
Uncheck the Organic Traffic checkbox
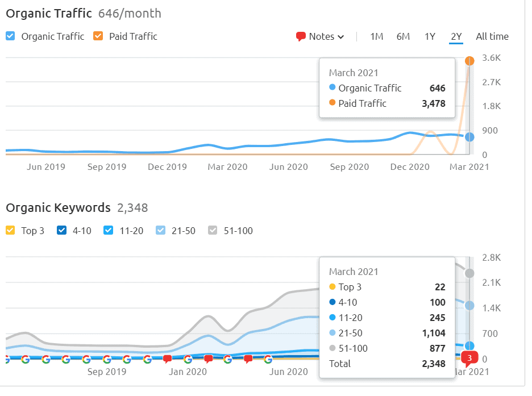(11, 36)
